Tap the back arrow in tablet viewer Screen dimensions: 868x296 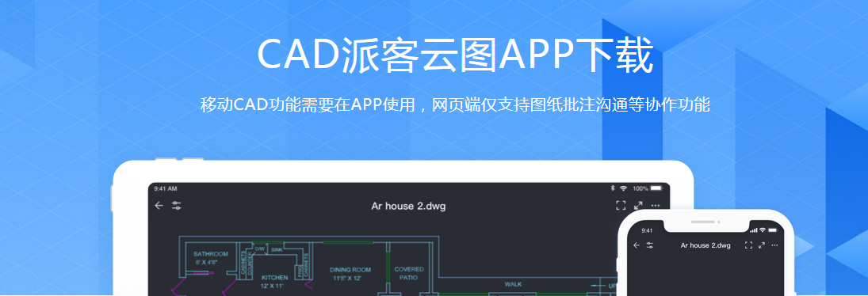(x=159, y=206)
